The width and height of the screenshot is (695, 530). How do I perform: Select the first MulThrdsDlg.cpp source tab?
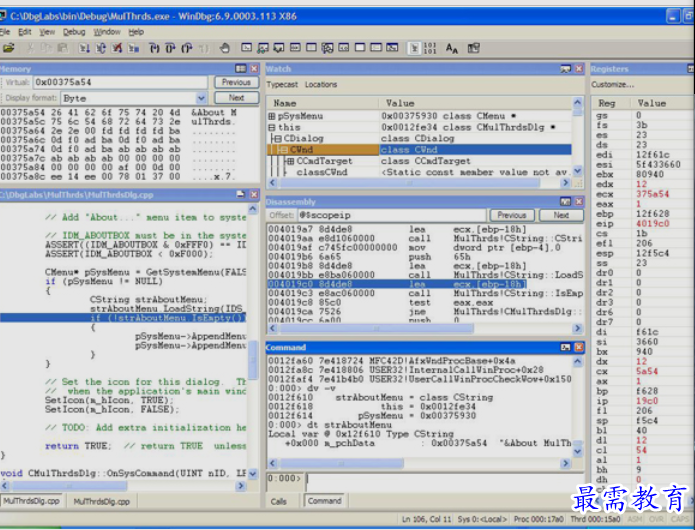click(x=31, y=501)
